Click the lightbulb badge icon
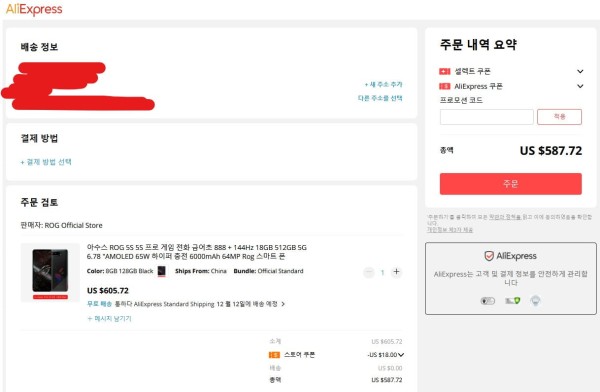Screen dimensions: 600x392 tap(535, 301)
